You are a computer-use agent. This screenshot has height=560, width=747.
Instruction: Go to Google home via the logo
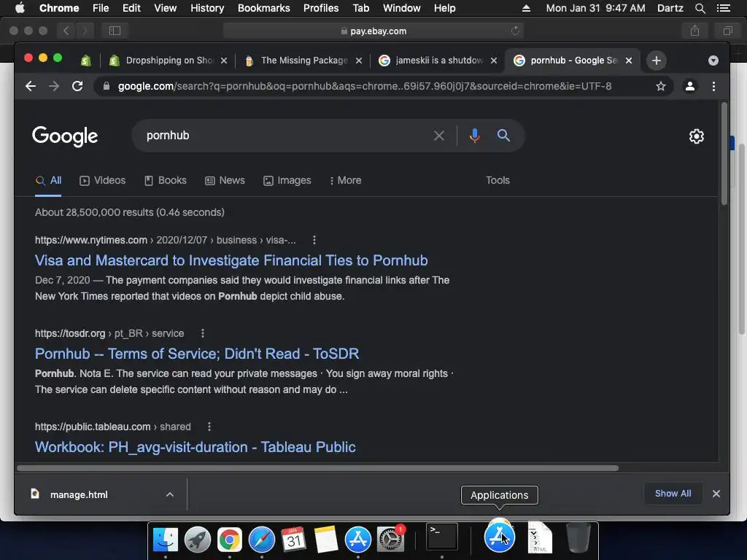point(65,136)
